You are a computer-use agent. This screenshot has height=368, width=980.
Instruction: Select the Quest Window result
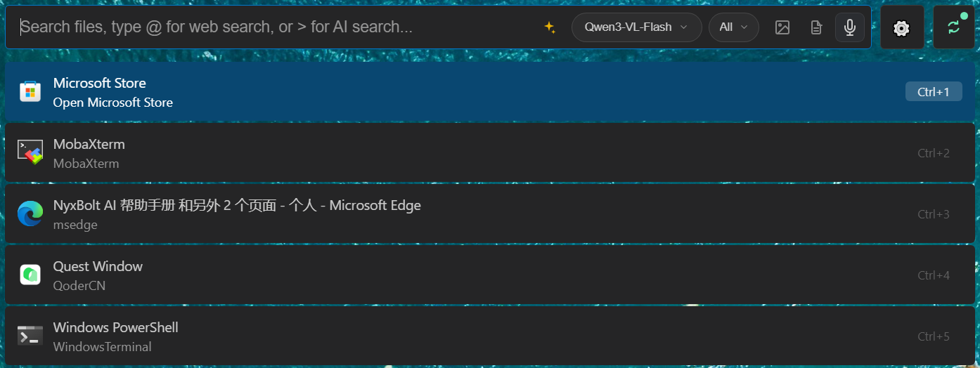[x=490, y=275]
